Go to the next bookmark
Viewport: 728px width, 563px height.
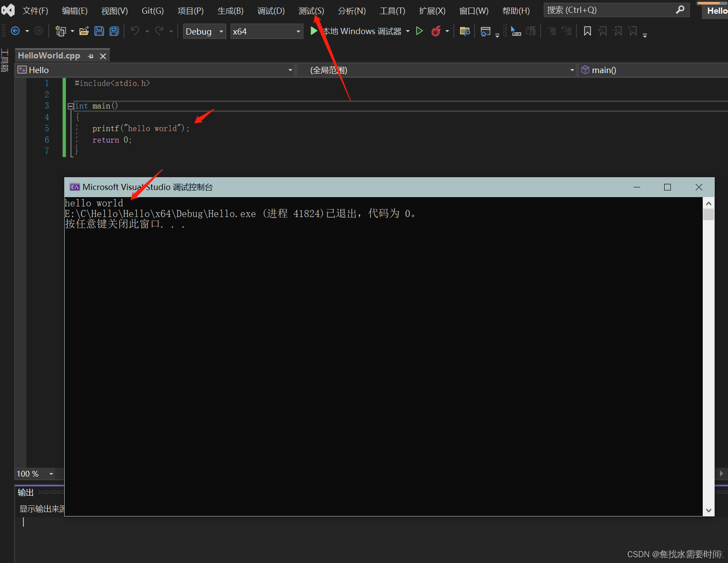click(x=618, y=31)
